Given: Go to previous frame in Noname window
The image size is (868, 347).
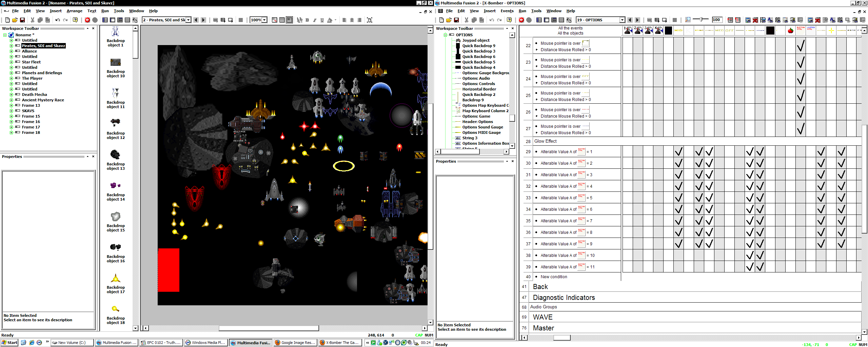Looking at the screenshot, I should pos(196,20).
